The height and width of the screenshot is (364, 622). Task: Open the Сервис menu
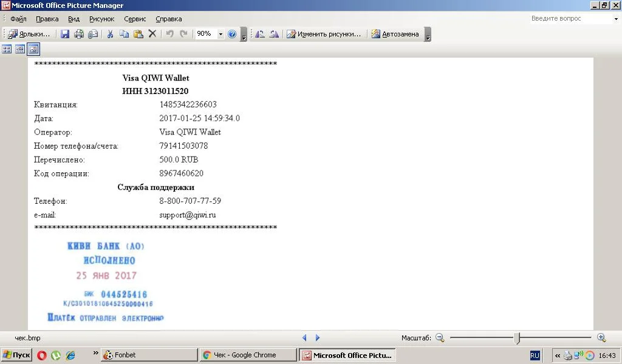(135, 19)
